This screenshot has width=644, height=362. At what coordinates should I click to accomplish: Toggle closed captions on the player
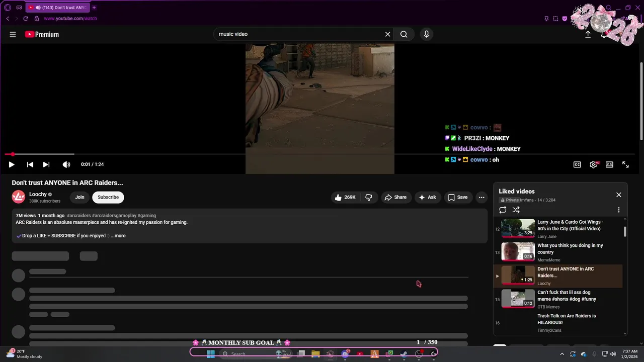[577, 164]
